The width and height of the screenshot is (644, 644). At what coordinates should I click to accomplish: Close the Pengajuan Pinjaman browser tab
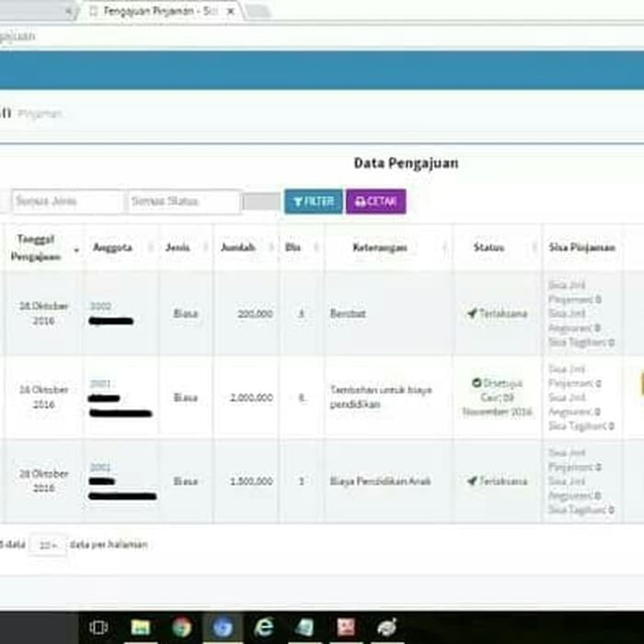tap(231, 11)
